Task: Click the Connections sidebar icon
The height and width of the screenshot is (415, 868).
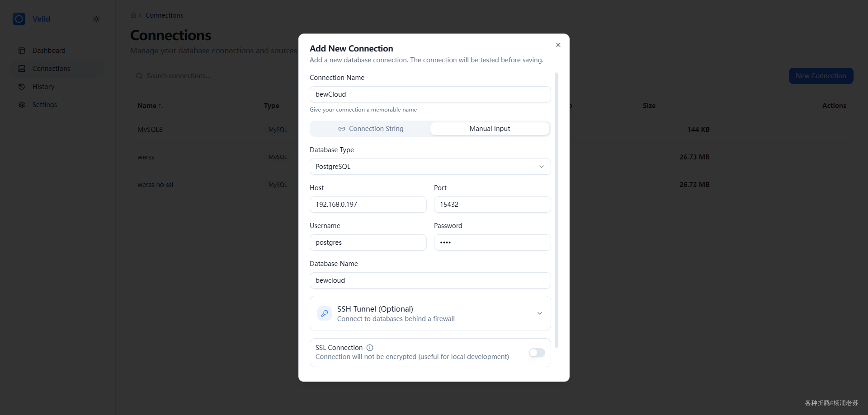Action: click(22, 69)
